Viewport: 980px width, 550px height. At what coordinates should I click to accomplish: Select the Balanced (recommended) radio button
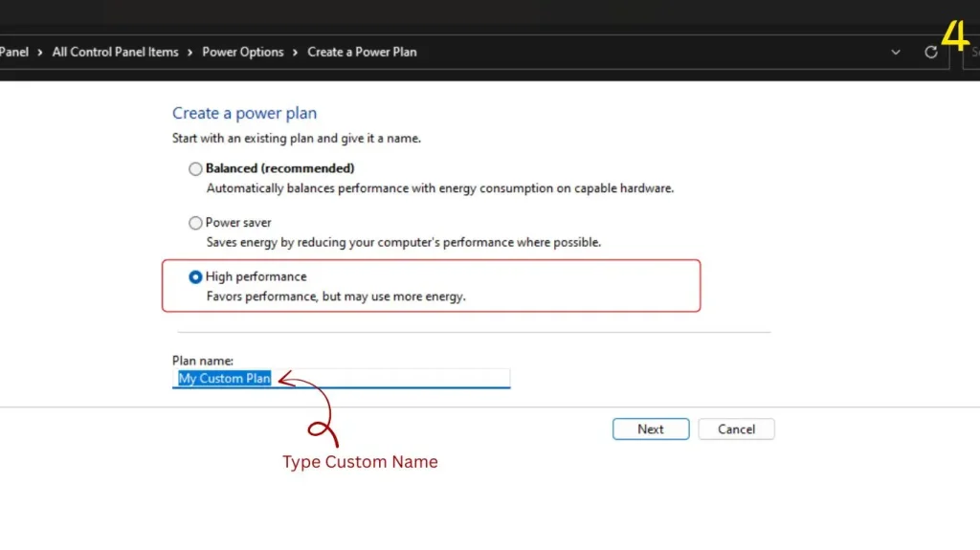[x=196, y=169]
